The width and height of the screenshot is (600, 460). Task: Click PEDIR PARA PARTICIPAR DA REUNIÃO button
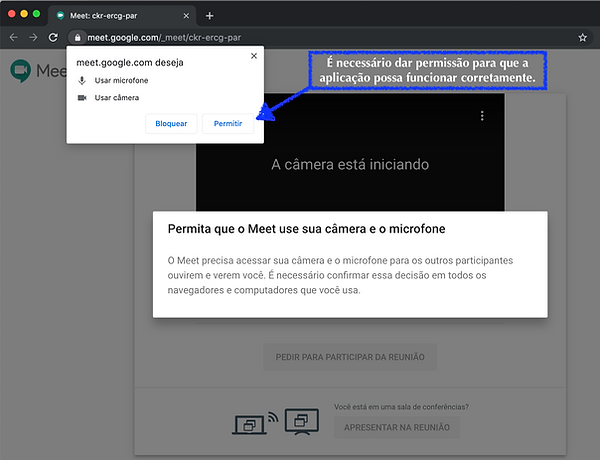[x=350, y=357]
